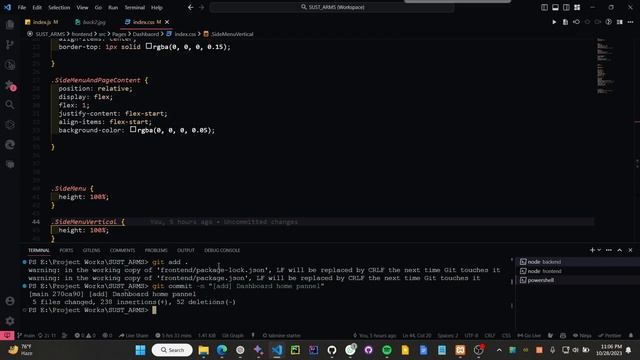Open editor More Actions ellipsis

[x=630, y=22]
